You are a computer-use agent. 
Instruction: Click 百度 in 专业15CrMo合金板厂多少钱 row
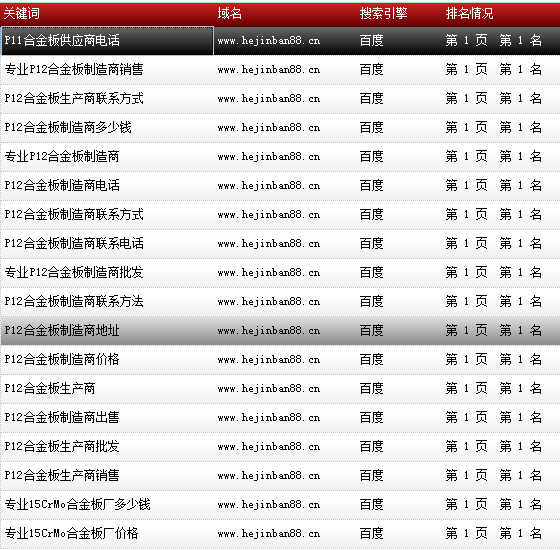[x=371, y=505]
